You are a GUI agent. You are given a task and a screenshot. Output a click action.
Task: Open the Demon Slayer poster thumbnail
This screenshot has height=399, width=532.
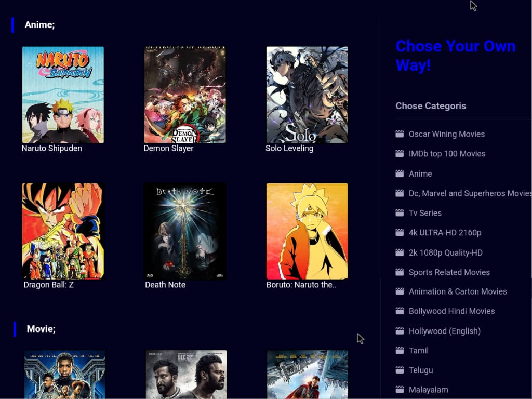pyautogui.click(x=185, y=95)
